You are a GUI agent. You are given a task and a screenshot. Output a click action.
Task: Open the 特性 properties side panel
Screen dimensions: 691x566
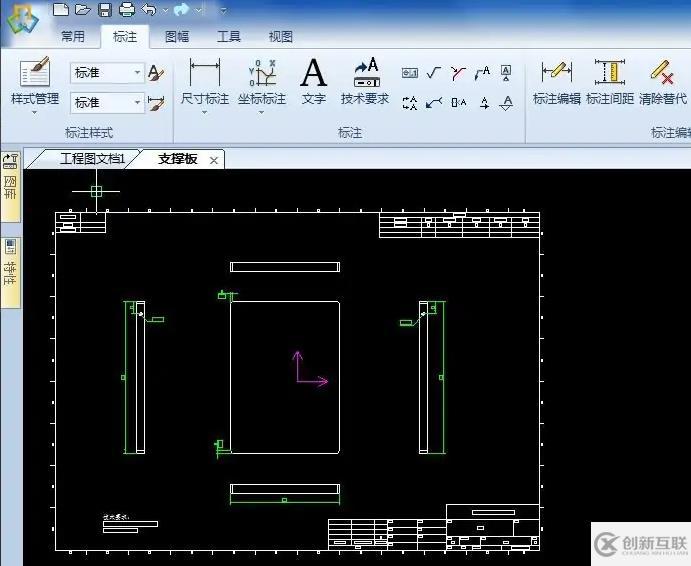(x=10, y=272)
